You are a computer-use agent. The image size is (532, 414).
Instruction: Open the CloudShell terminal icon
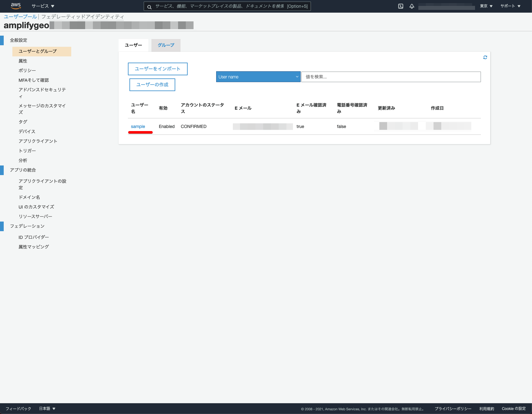[401, 6]
